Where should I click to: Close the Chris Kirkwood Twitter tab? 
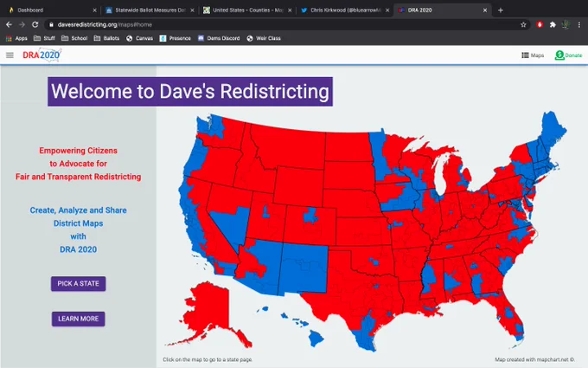point(387,10)
